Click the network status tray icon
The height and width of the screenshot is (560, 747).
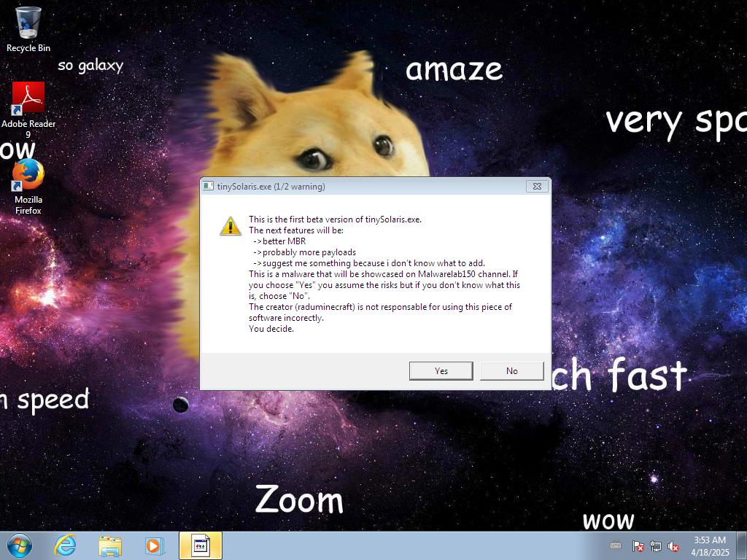click(656, 546)
